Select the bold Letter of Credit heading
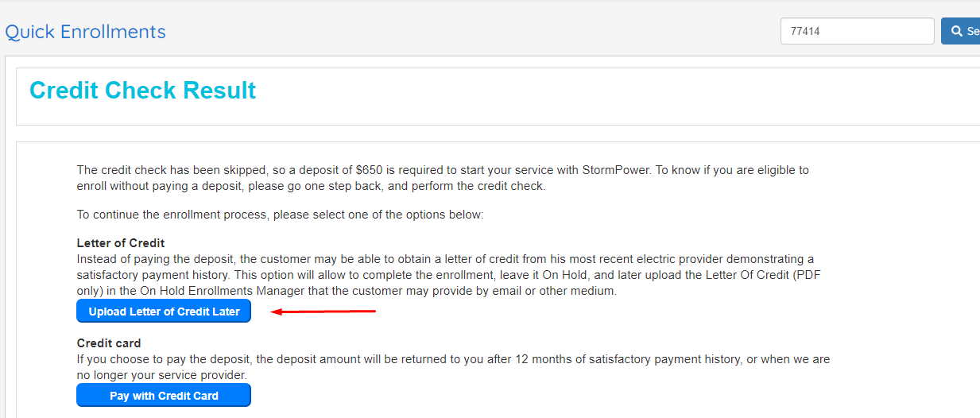Screen dimensions: 980x418 (x=121, y=243)
